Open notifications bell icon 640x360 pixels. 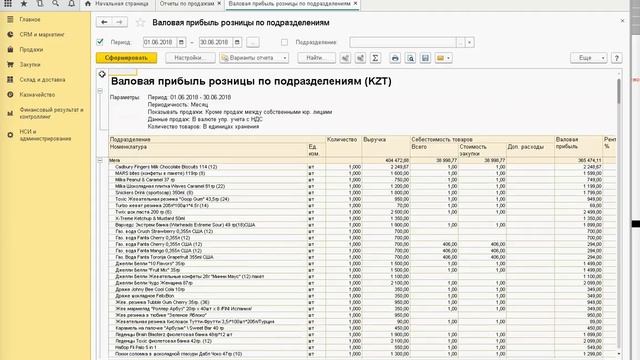(71, 4)
